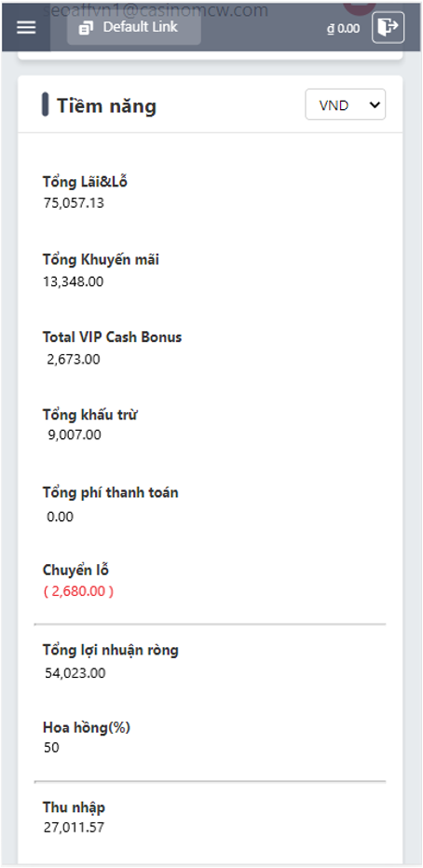Select the 75,057.13 profit and loss value

pos(74,203)
